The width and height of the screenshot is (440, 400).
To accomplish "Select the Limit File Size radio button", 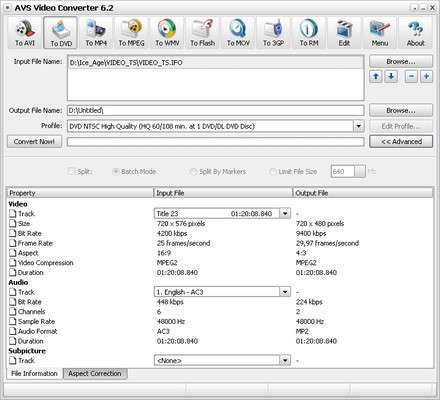I will [x=273, y=171].
